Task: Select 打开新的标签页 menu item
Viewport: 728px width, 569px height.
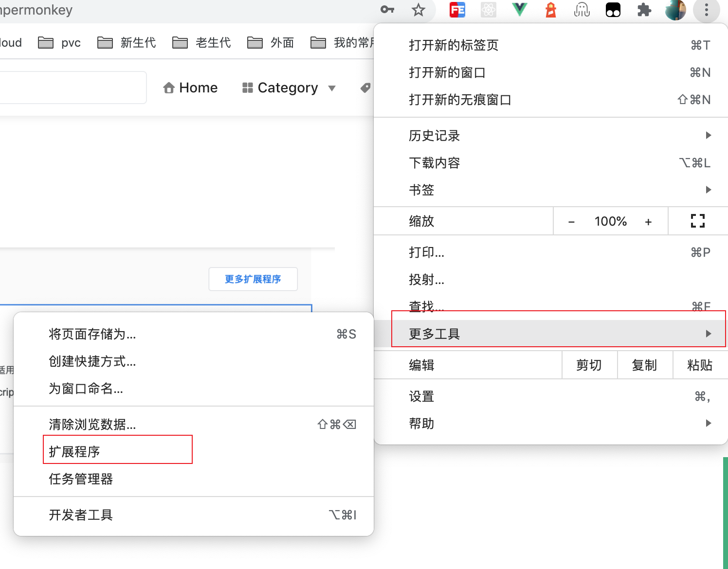Action: click(x=551, y=45)
